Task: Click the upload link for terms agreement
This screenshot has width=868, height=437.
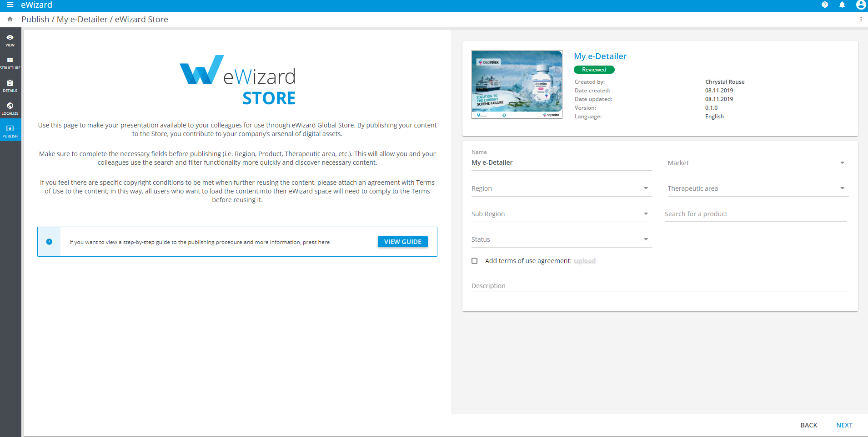Action: tap(585, 261)
